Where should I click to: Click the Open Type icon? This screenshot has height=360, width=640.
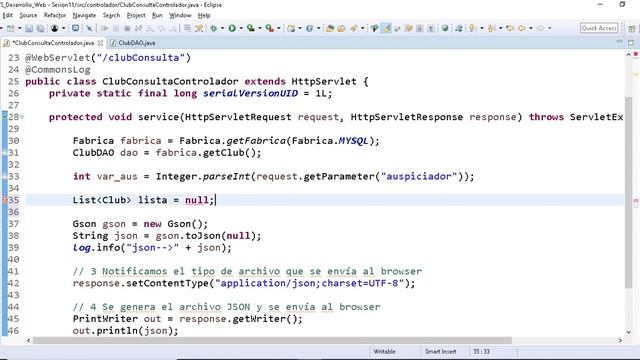tap(330, 28)
